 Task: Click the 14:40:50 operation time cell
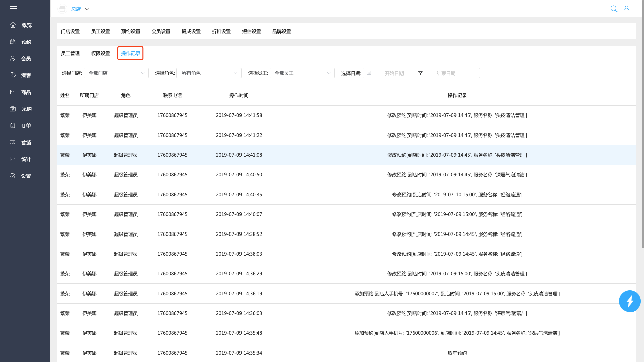(239, 175)
